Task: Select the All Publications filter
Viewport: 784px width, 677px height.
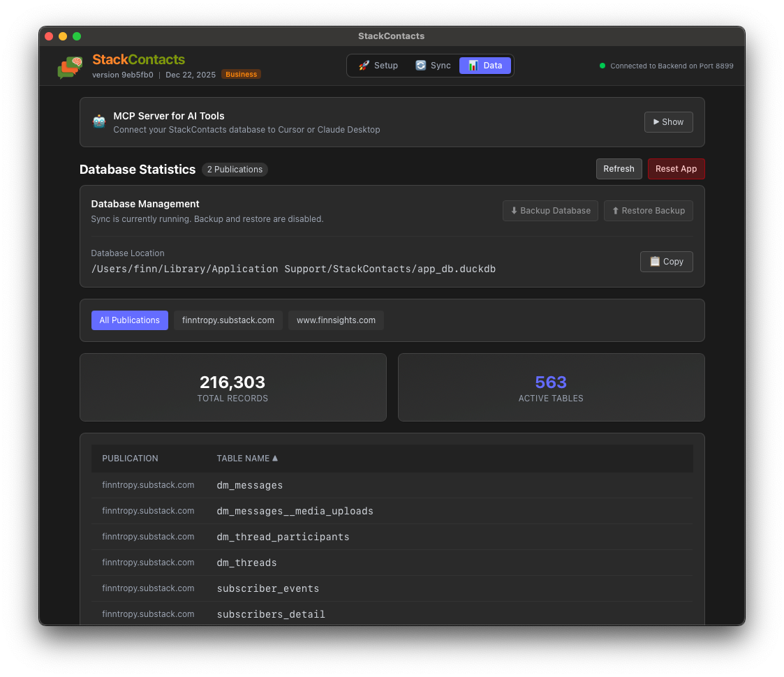Action: pos(129,320)
